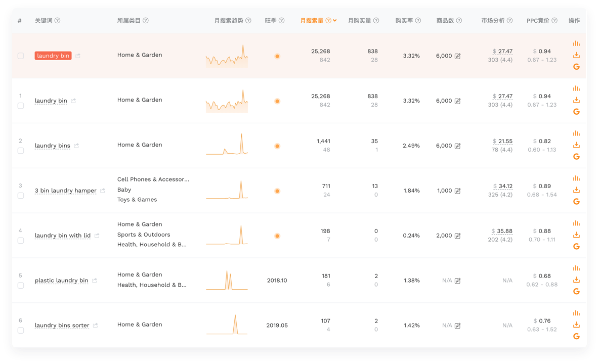This screenshot has width=599, height=364.
Task: Help icon next to PPC竞价 header
Action: coord(554,21)
